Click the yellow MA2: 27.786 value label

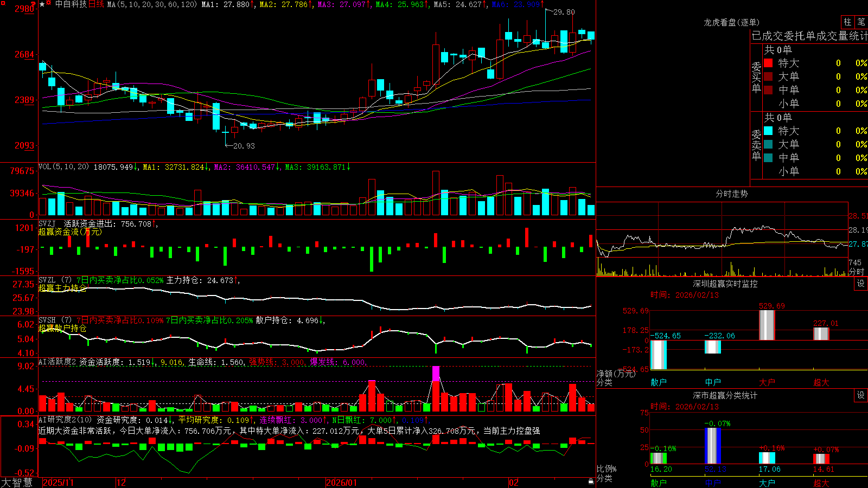tap(284, 4)
